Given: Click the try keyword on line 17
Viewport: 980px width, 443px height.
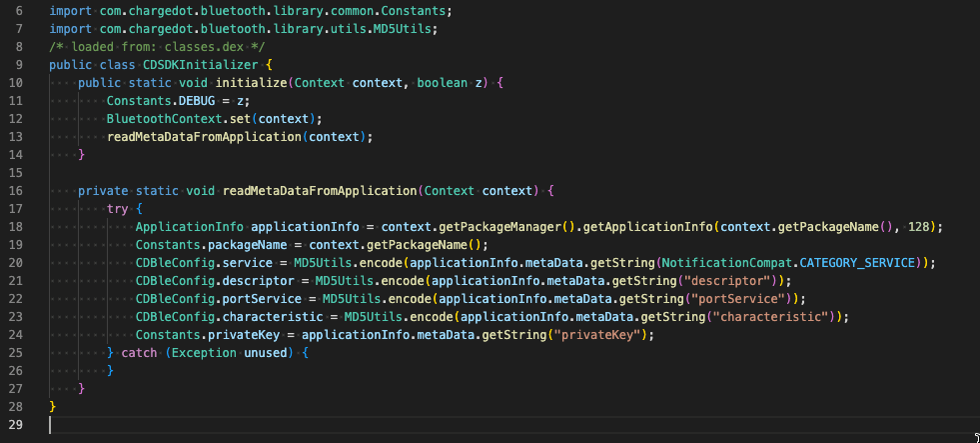Looking at the screenshot, I should coord(118,209).
